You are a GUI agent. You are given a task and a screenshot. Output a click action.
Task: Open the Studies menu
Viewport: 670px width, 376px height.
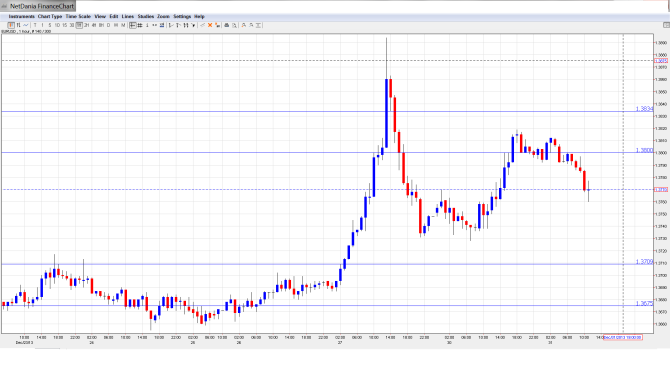(x=146, y=16)
